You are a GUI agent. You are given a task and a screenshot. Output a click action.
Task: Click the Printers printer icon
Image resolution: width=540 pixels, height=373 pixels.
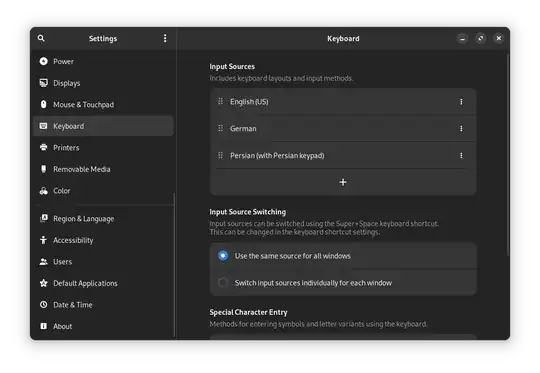(43, 147)
